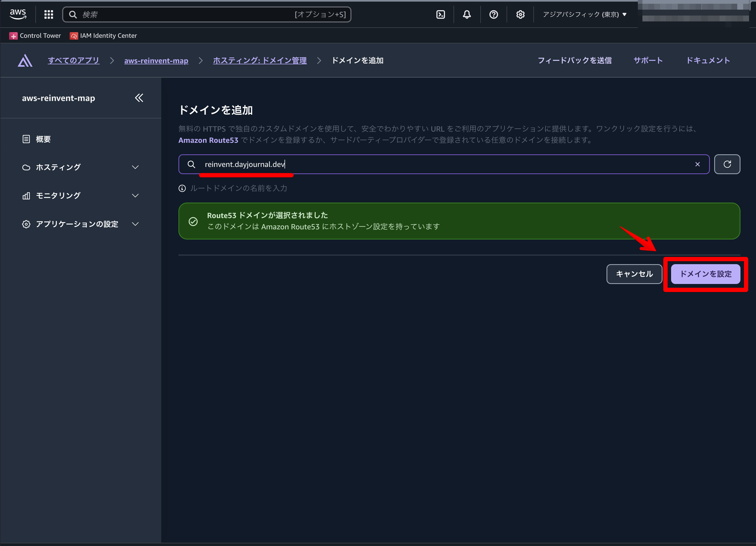The height and width of the screenshot is (546, 756).
Task: Select 概要 in the sidebar
Action: coord(43,139)
